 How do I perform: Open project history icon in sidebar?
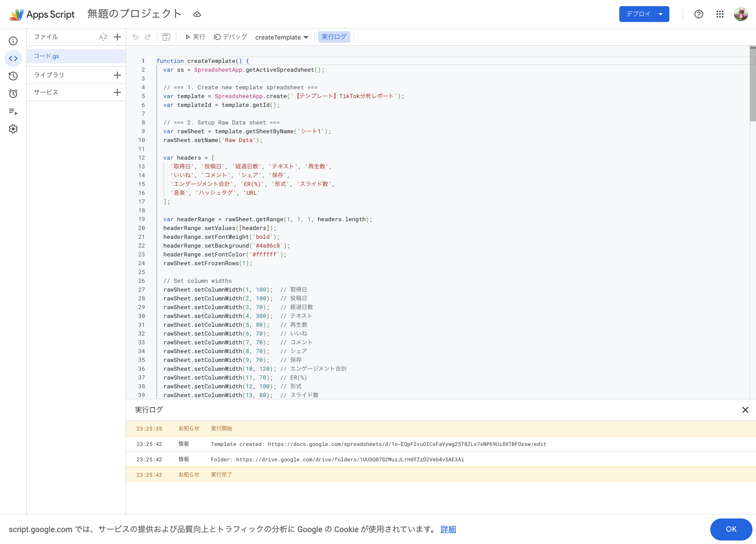click(13, 76)
